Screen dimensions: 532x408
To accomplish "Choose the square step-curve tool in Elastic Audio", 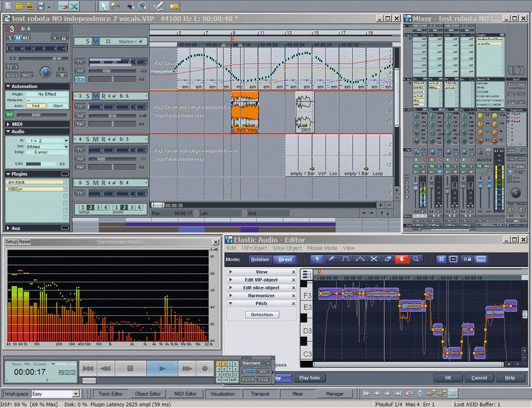I will [x=346, y=259].
